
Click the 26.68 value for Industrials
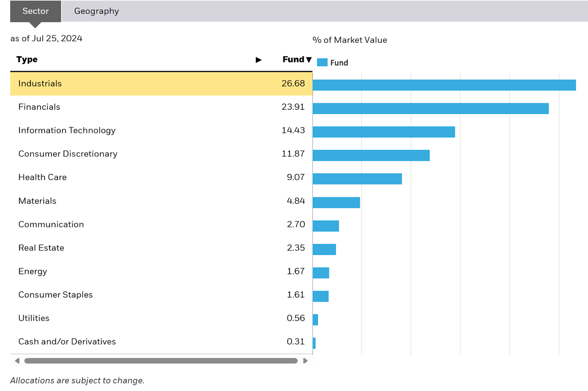pyautogui.click(x=293, y=84)
